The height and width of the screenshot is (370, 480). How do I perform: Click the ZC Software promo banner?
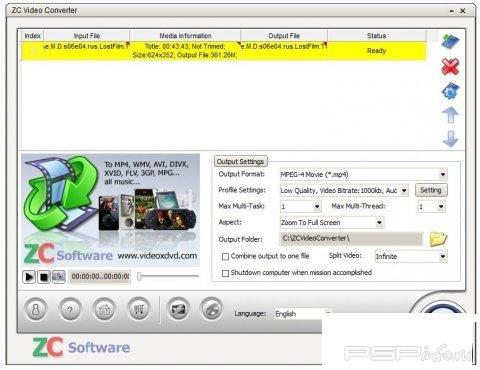point(111,210)
